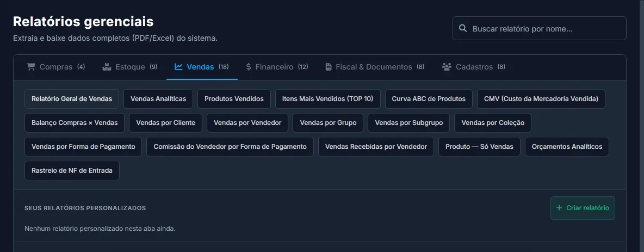Open Comissão do Vendedor por Forma de Pagamento

[230, 147]
